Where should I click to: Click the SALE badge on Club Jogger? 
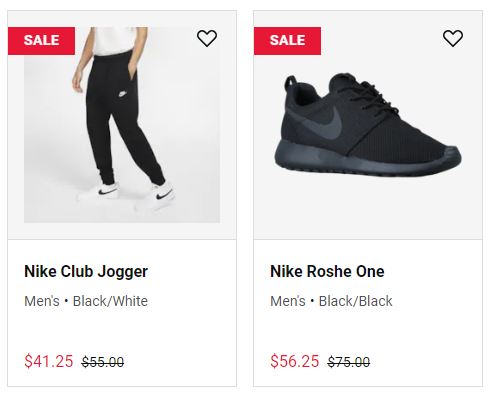(41, 41)
